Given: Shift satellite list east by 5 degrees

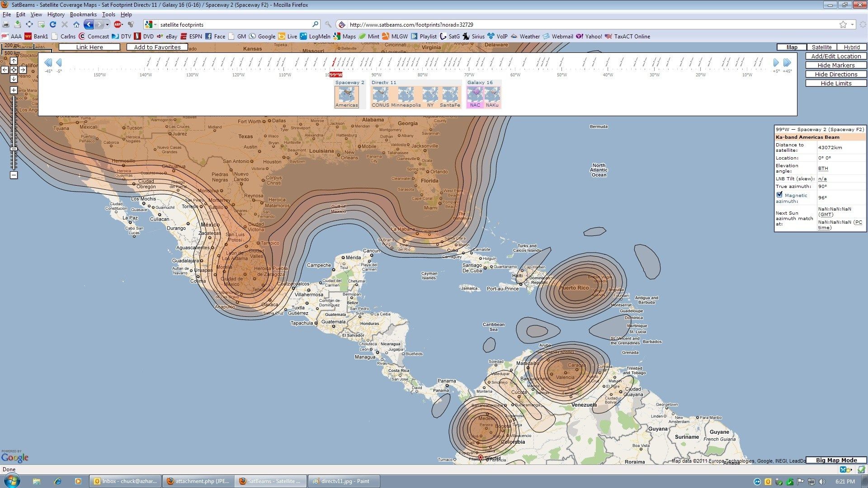Looking at the screenshot, I should click(776, 63).
